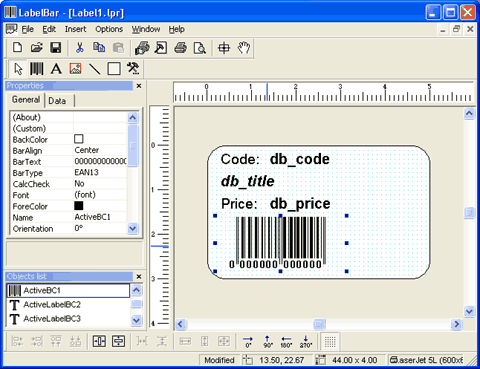Image resolution: width=480 pixels, height=369 pixels.
Task: Open the page setup icon
Action: click(x=161, y=48)
